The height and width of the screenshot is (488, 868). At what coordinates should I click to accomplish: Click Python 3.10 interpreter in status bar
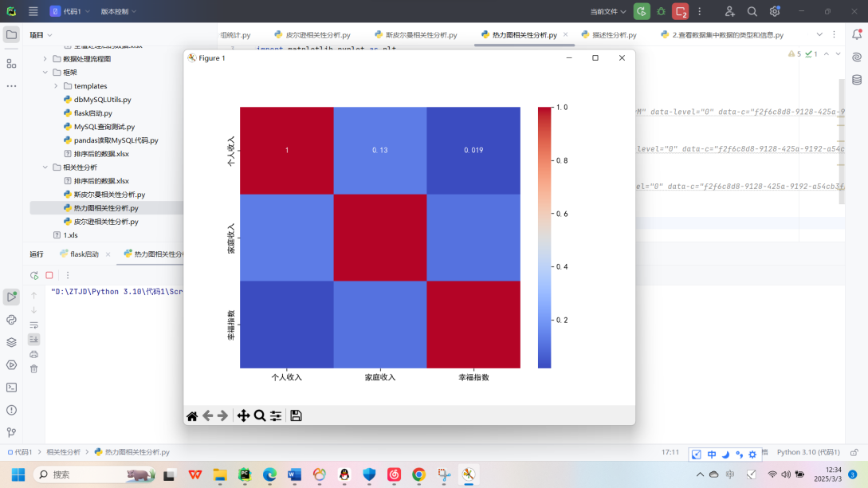click(x=808, y=452)
